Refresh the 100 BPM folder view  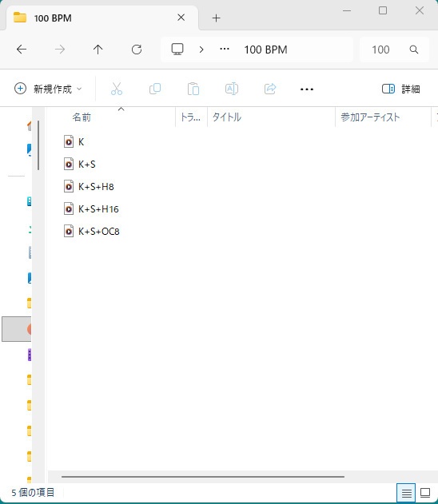(137, 50)
